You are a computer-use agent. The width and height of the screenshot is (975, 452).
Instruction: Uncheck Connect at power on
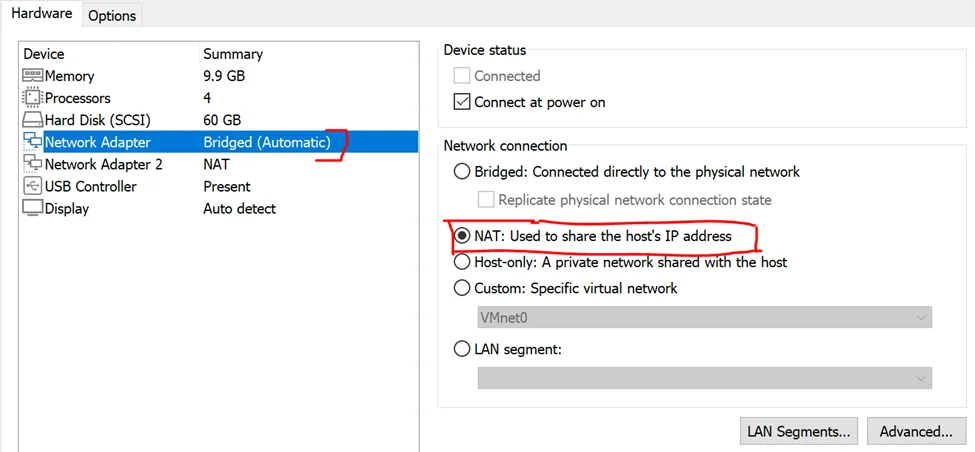click(x=461, y=102)
